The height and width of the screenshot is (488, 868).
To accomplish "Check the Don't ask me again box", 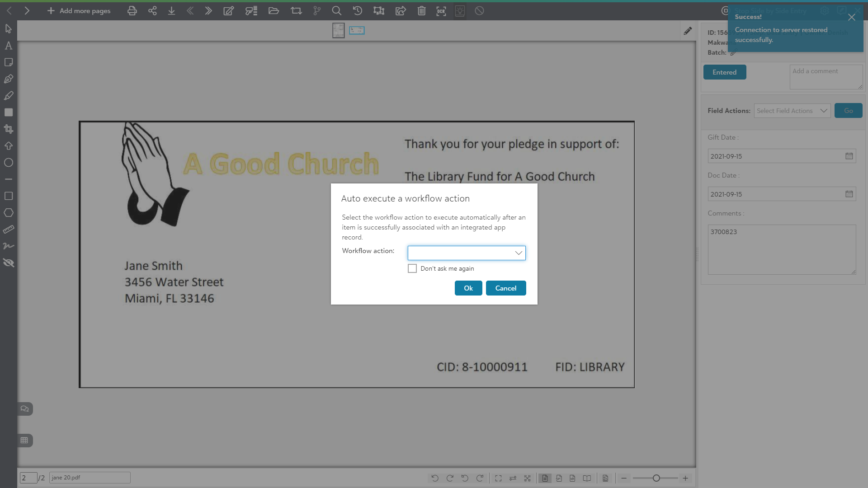I will coord(412,268).
